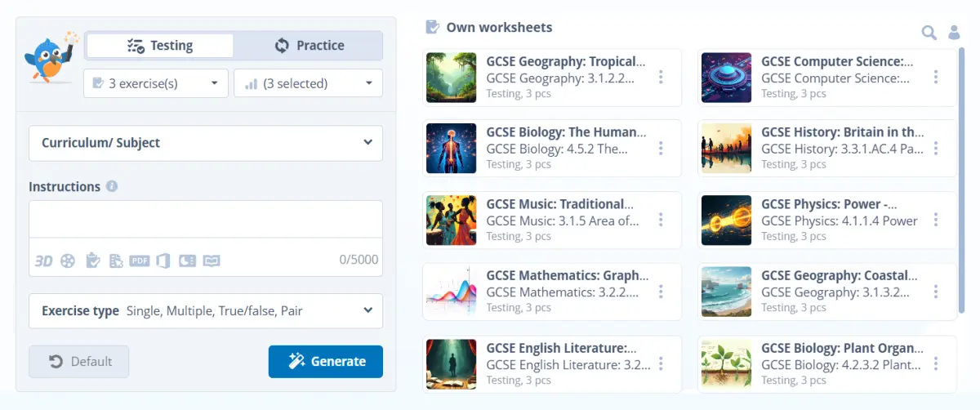
Task: Show the Instructions info tooltip icon
Action: [x=112, y=186]
